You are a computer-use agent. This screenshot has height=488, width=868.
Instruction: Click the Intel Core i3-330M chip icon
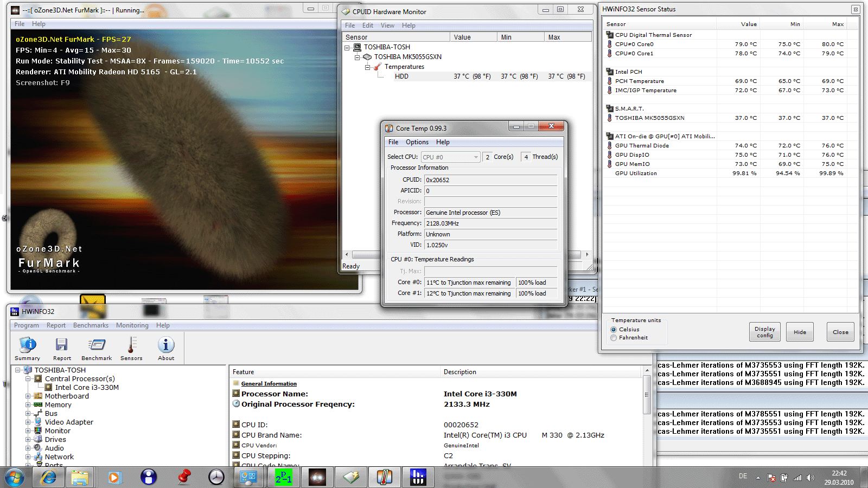click(48, 388)
